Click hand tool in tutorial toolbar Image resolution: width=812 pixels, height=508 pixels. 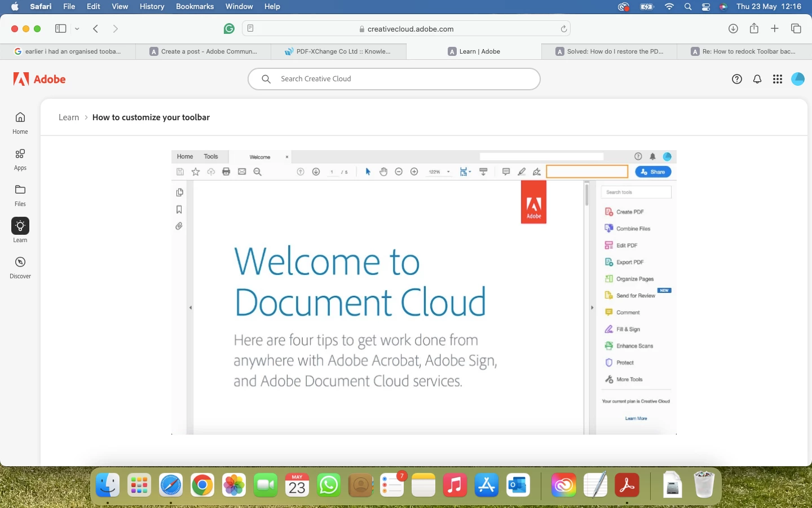(x=383, y=172)
